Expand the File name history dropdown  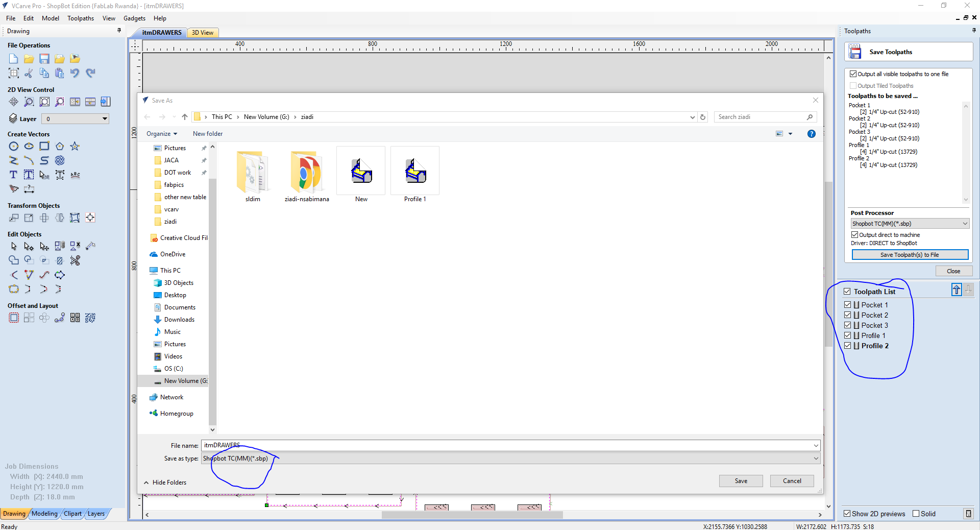coord(816,446)
